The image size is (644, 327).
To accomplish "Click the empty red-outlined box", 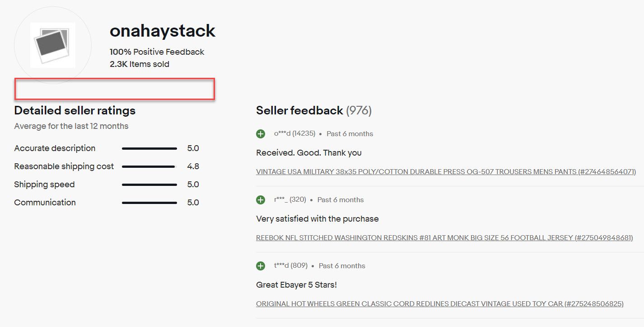I will pyautogui.click(x=115, y=89).
